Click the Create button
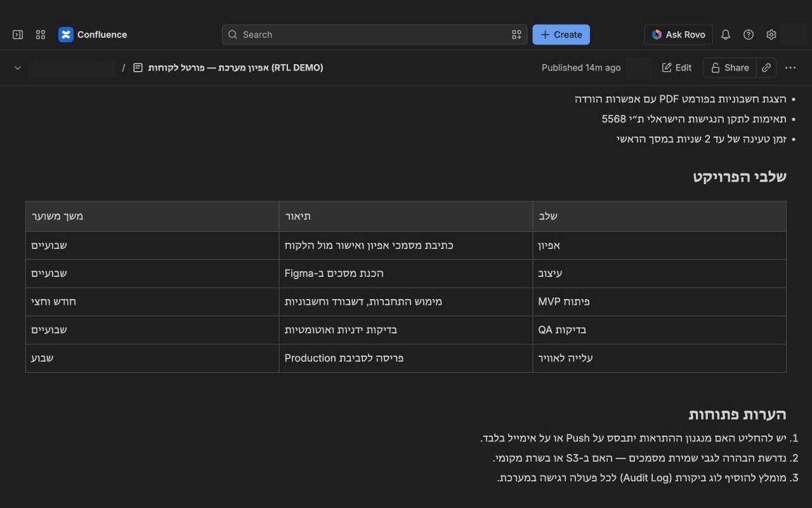This screenshot has width=812, height=508. (561, 35)
